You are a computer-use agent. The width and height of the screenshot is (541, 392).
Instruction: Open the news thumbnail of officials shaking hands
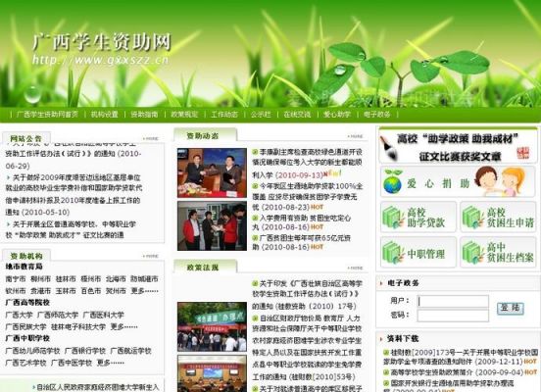pos(212,172)
